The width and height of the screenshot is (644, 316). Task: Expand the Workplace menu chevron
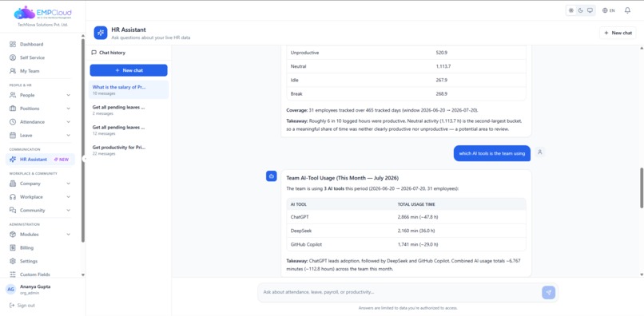coord(68,197)
